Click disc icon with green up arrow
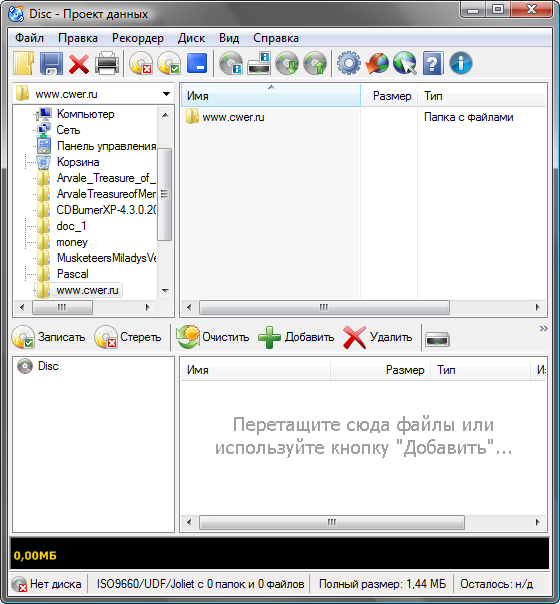The image size is (560, 604). click(x=315, y=63)
